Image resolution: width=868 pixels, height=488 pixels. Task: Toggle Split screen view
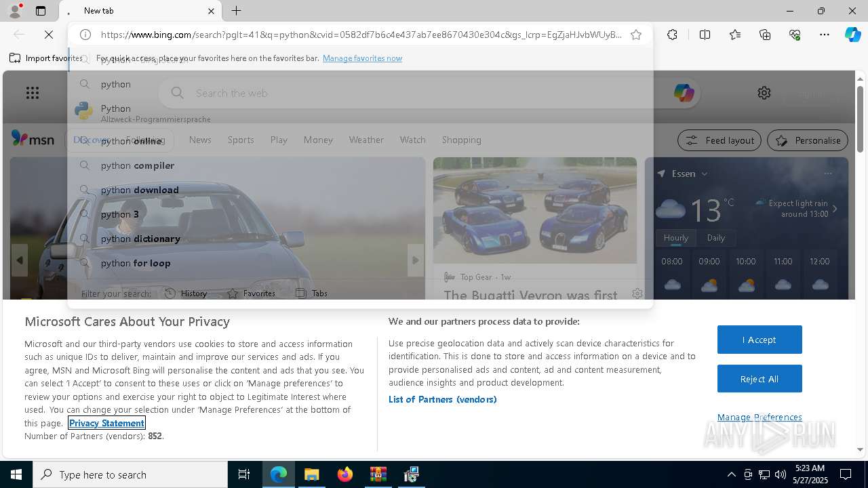(x=705, y=35)
